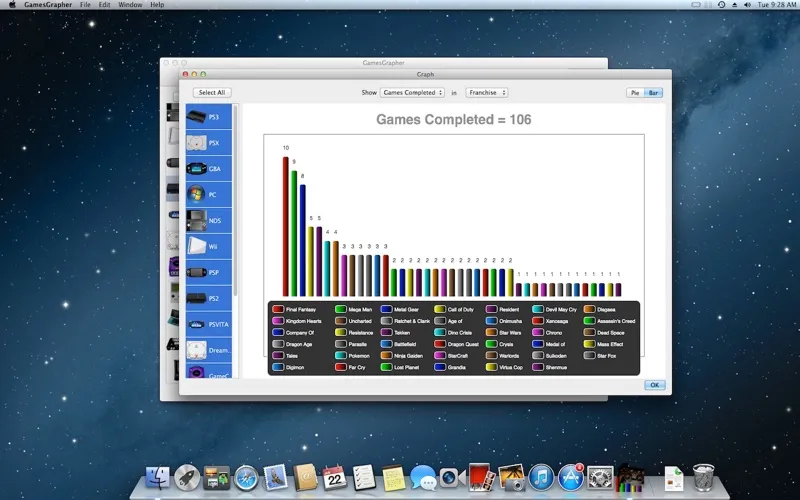Viewport: 800px width, 500px height.
Task: Open the Games Completed dropdown
Action: 412,92
